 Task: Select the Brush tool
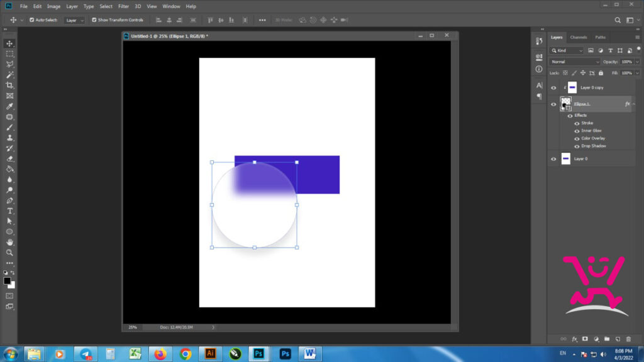point(9,127)
